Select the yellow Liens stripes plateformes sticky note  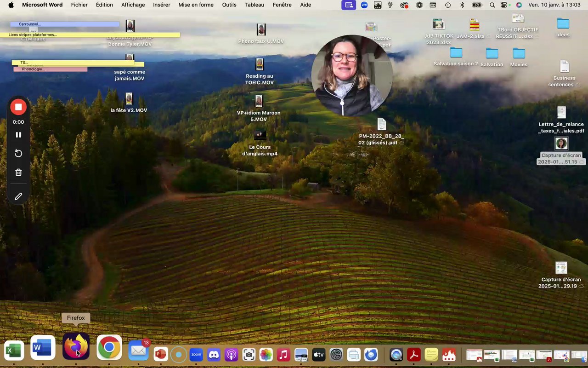(x=90, y=34)
